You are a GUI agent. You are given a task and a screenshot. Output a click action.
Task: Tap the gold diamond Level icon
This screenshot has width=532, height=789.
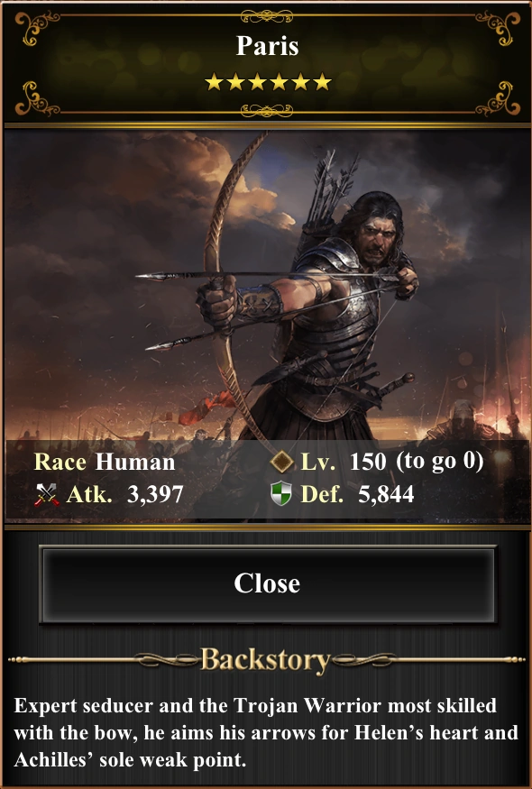281,462
